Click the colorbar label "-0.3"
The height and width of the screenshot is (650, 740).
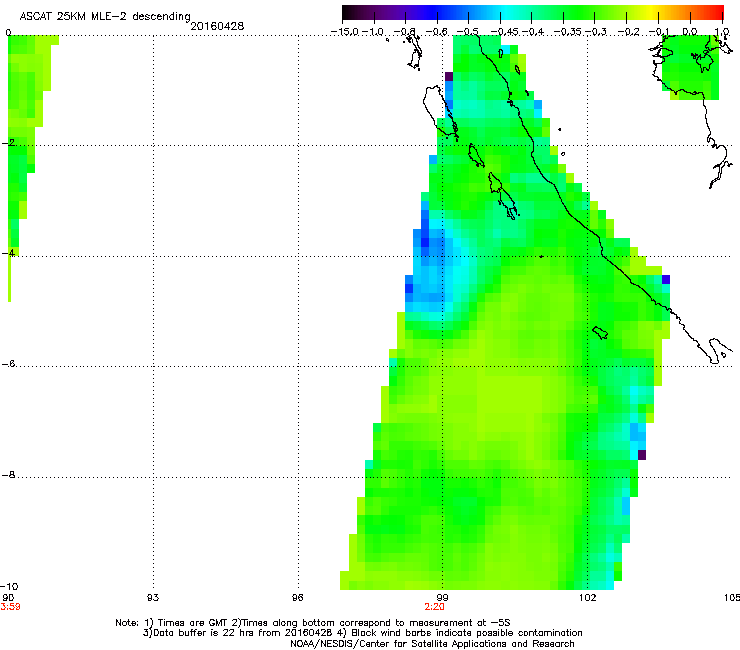click(596, 32)
